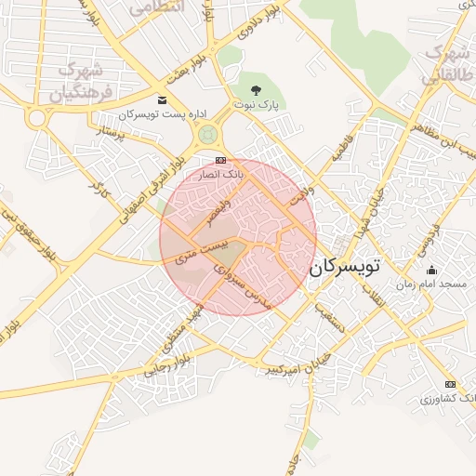Click the بانک انصار bank icon
The width and height of the screenshot is (476, 476).
[220, 160]
